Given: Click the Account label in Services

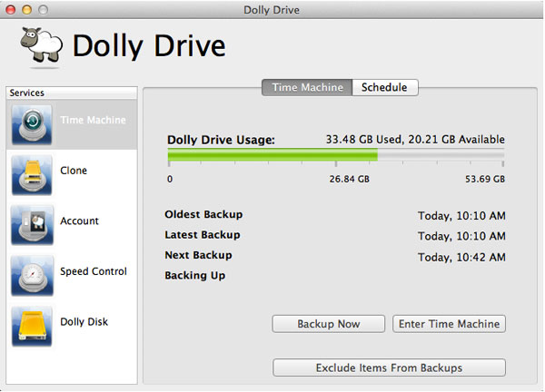Looking at the screenshot, I should tap(79, 220).
